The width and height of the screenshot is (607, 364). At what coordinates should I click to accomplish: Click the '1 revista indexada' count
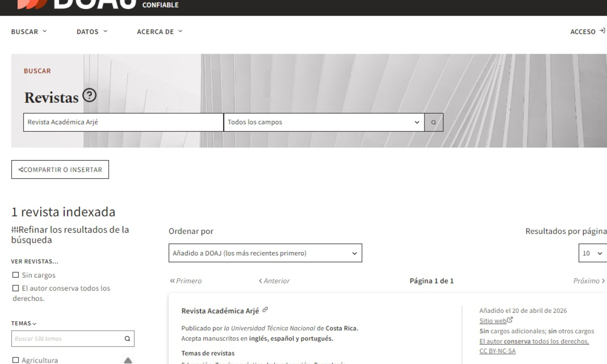pos(63,212)
